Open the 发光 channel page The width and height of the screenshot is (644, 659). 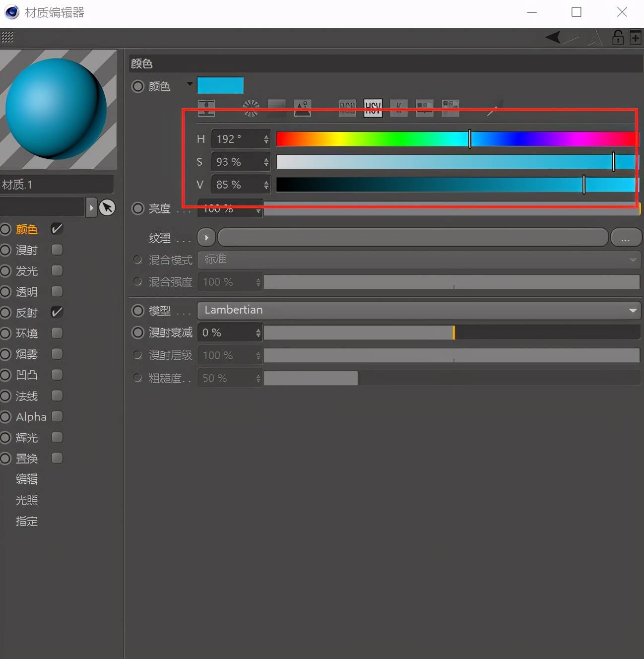pos(27,271)
